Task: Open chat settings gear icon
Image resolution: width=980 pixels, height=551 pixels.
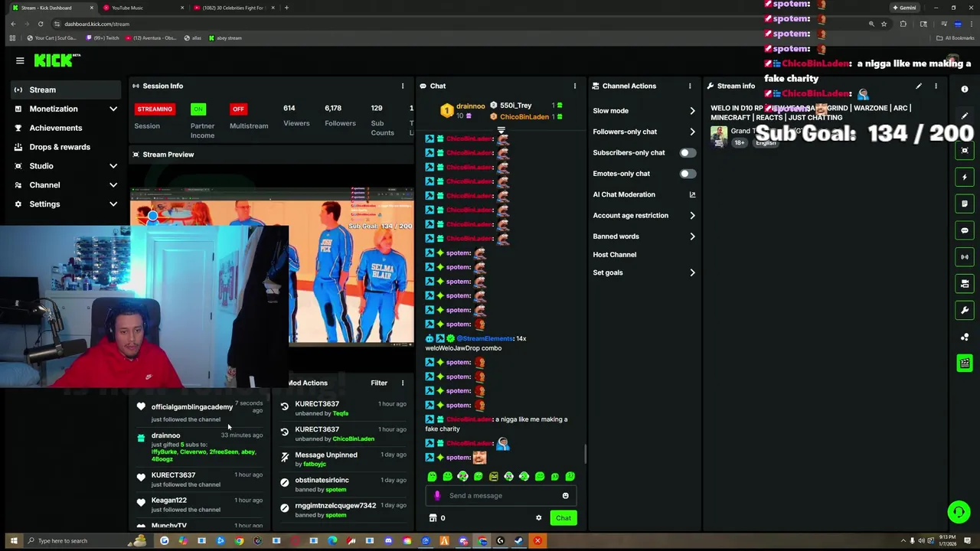Action: (x=538, y=518)
